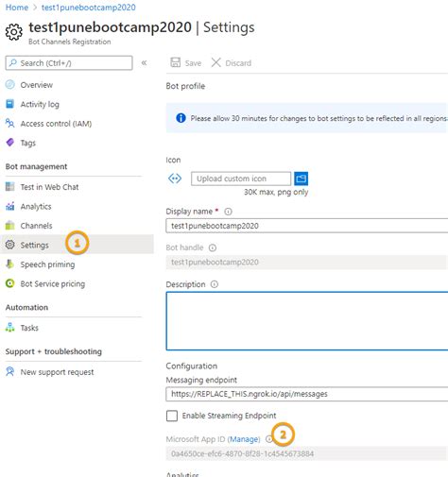Click the Channels icon
Screen dimensions: 448x477
point(10,225)
